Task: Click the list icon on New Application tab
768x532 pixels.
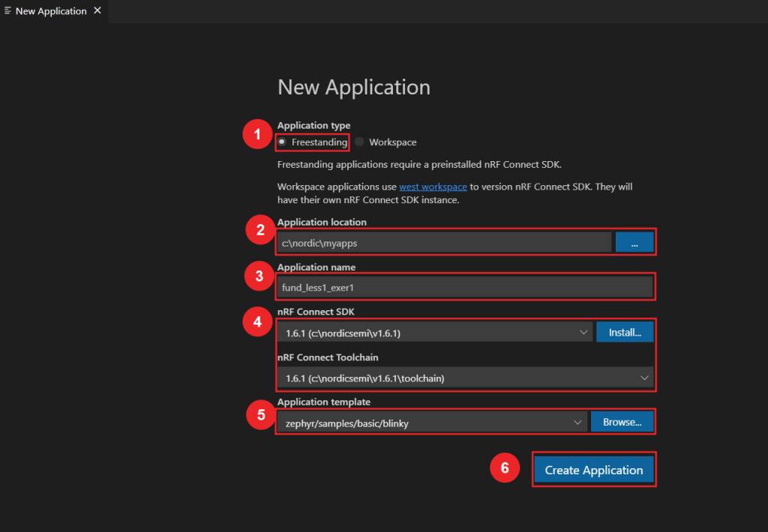Action: (7, 11)
